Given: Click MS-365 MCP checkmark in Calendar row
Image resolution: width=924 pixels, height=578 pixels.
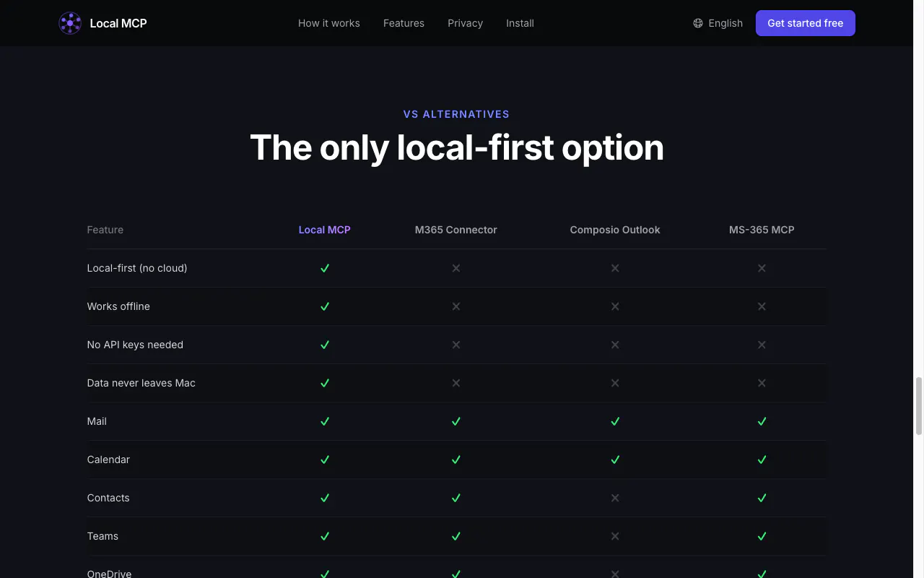Looking at the screenshot, I should (762, 460).
